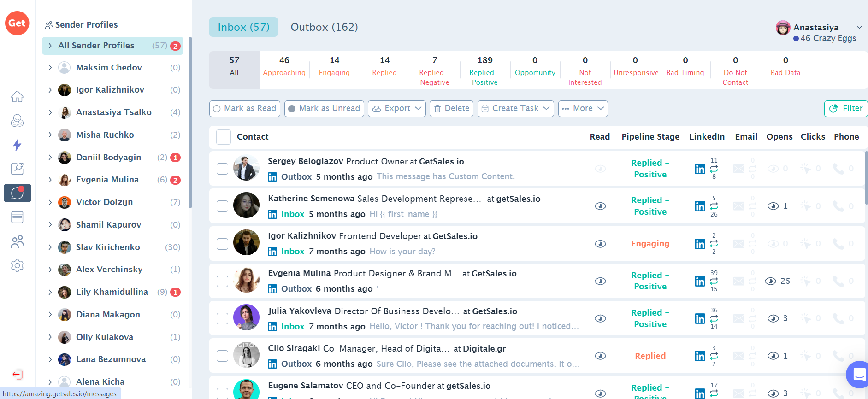Open the Create Task dropdown
The height and width of the screenshot is (399, 868).
(516, 109)
